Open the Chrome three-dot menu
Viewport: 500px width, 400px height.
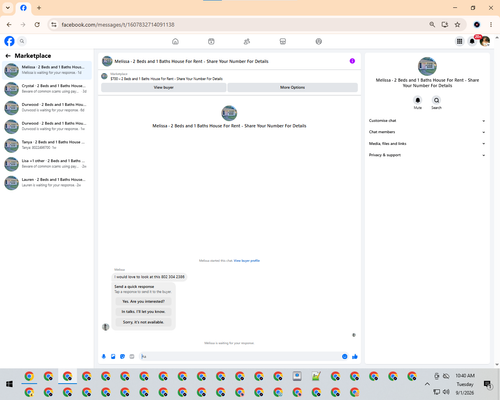tap(491, 25)
